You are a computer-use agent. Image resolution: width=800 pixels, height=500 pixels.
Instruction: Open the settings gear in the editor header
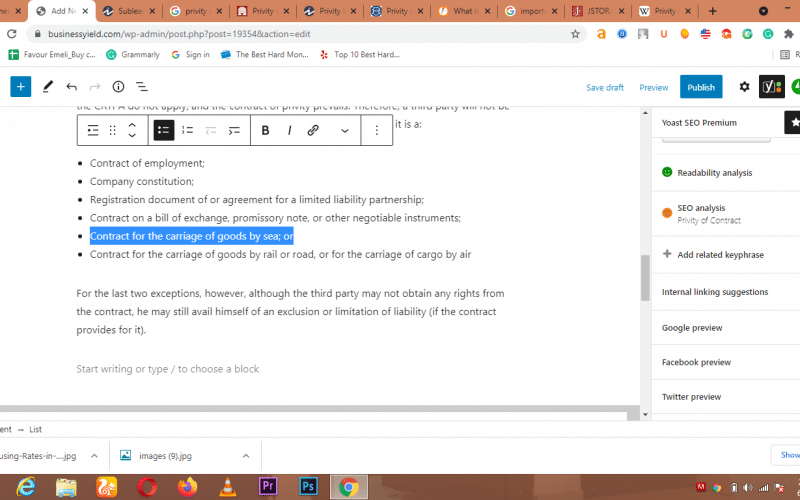(x=744, y=87)
